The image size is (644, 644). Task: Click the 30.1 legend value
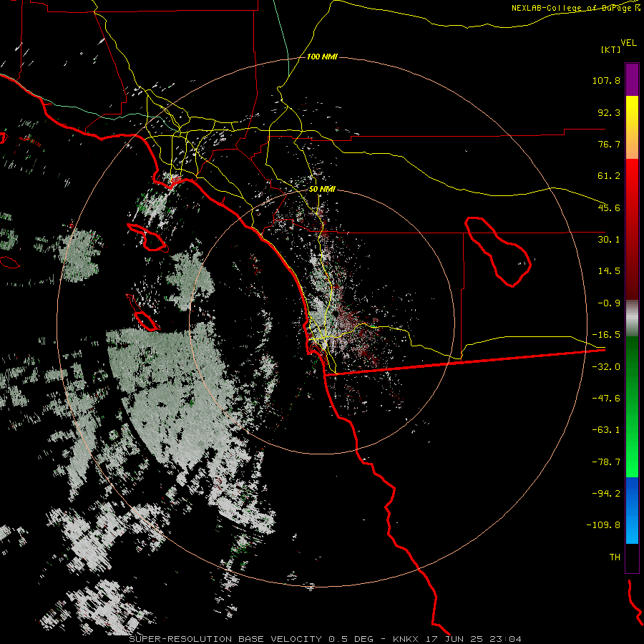[609, 240]
